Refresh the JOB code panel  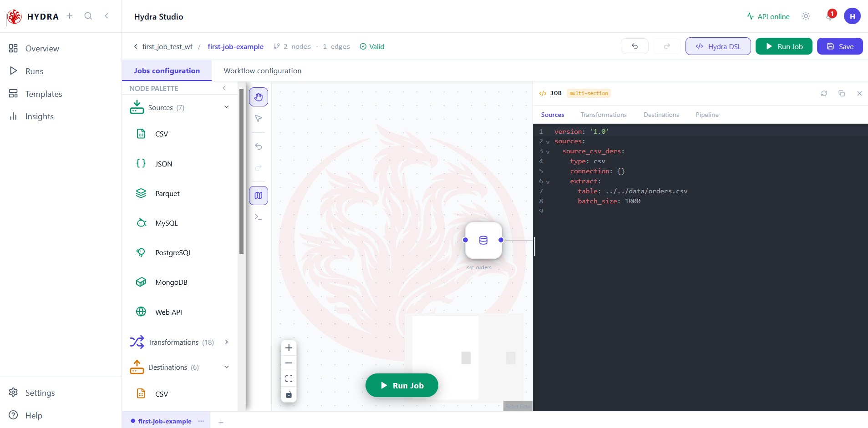coord(824,93)
